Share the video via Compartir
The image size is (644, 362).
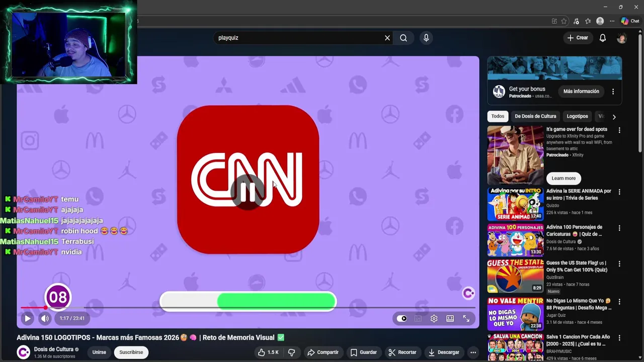[323, 352]
